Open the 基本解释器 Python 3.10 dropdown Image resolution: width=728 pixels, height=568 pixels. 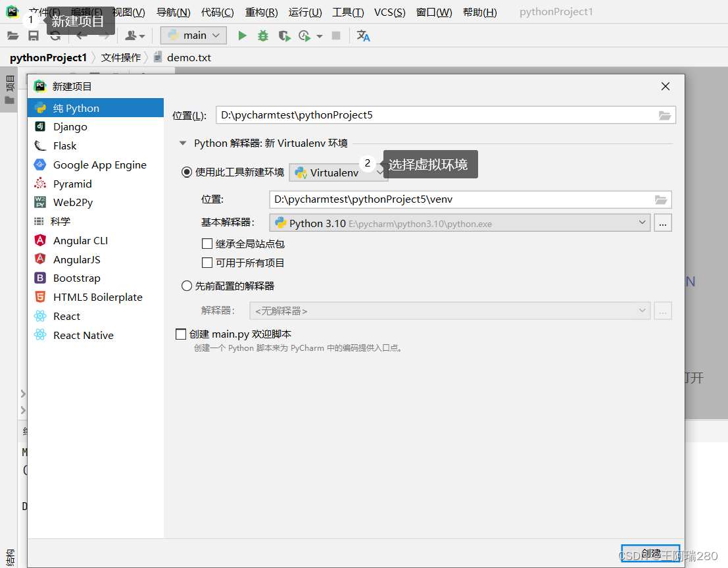[x=643, y=222]
